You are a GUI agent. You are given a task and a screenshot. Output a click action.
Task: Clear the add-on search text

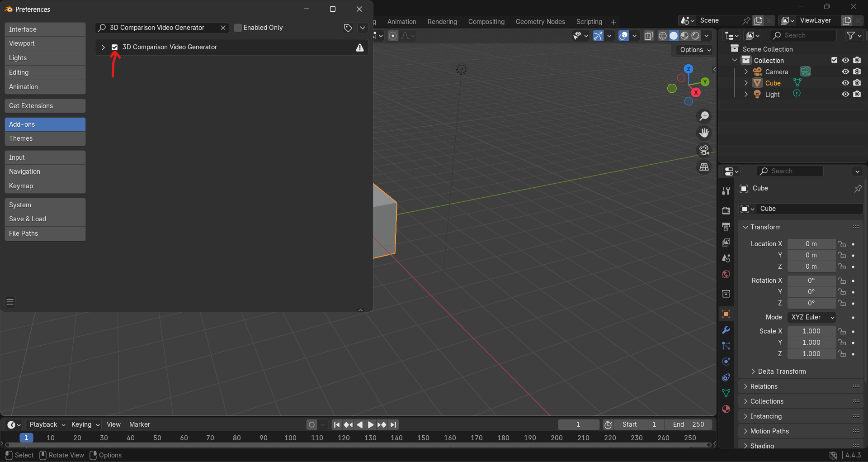[223, 28]
